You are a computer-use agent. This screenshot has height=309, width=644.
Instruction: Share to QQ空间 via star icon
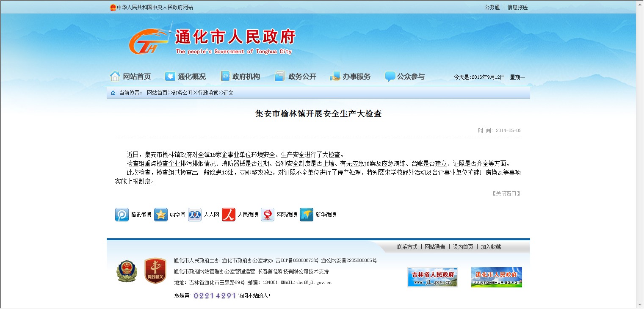click(161, 215)
